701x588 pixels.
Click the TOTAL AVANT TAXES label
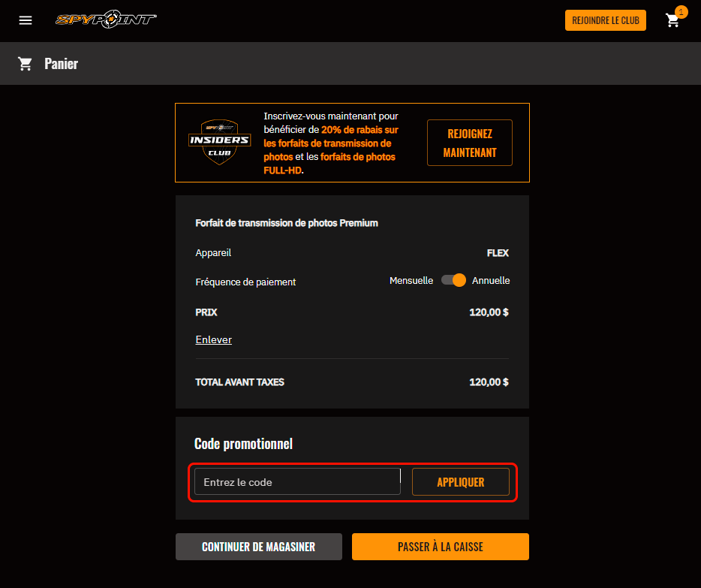coord(239,382)
